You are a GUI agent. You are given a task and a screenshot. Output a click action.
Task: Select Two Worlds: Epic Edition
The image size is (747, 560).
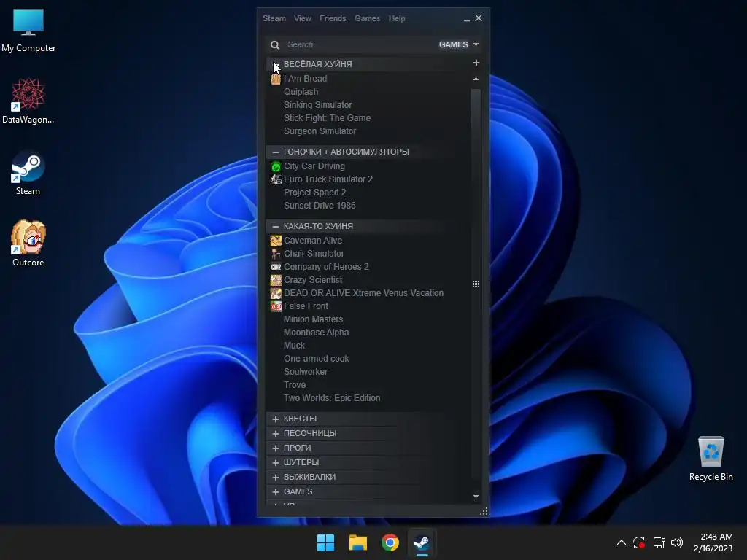click(332, 398)
